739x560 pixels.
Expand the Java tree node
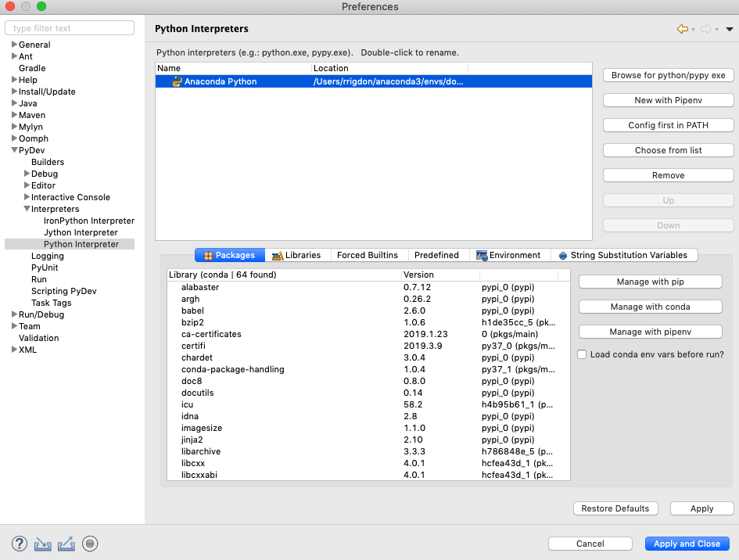coord(14,103)
